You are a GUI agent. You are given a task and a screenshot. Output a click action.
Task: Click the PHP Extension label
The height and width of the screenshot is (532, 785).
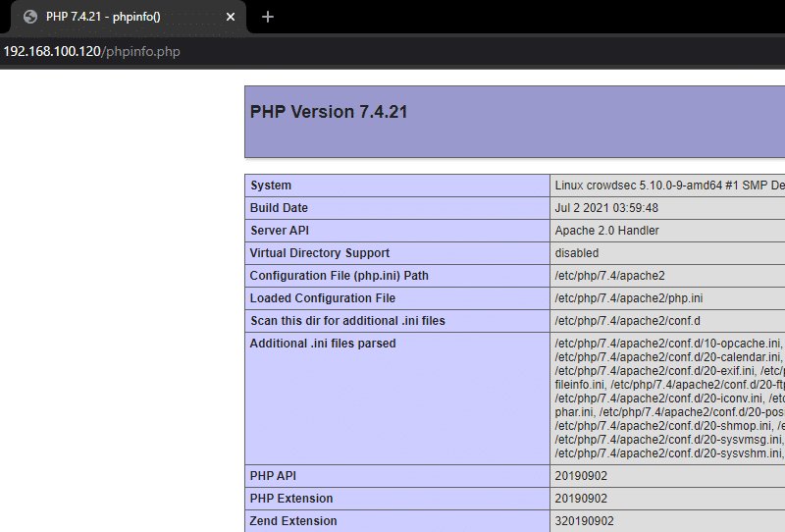[x=291, y=499]
